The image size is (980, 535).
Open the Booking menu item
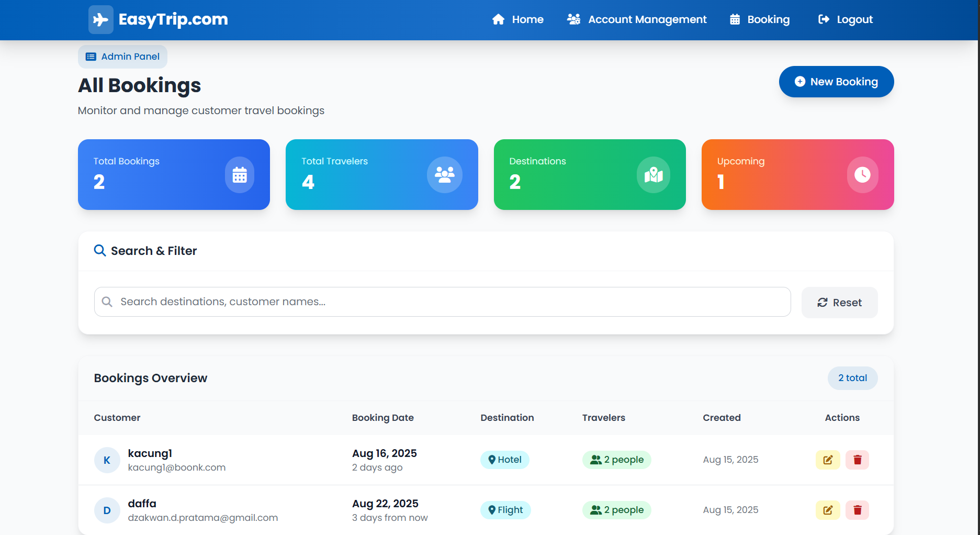(x=760, y=19)
